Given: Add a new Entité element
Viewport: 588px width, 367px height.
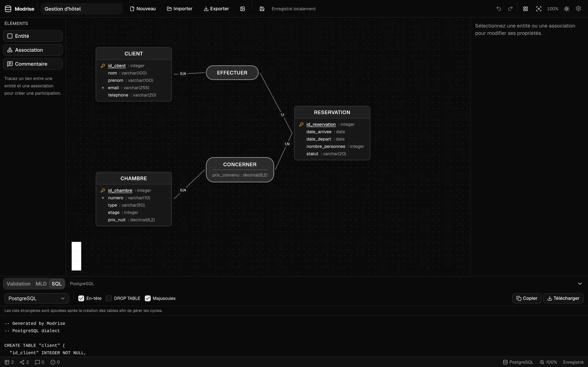Looking at the screenshot, I should click(x=33, y=36).
